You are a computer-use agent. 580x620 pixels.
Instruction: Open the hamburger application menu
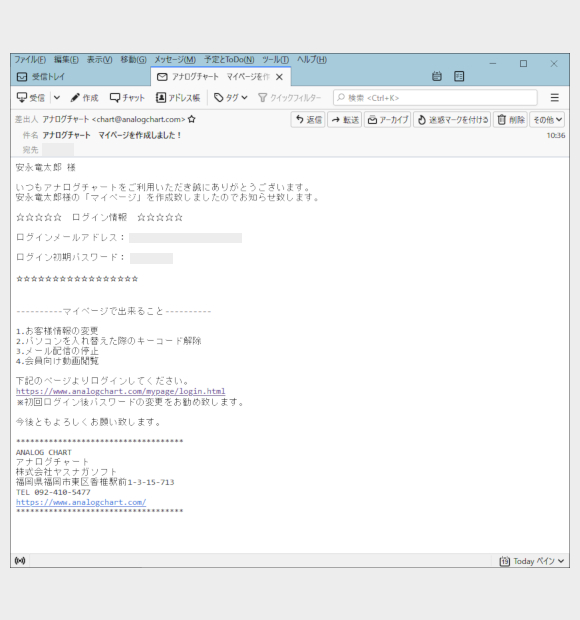click(x=554, y=98)
